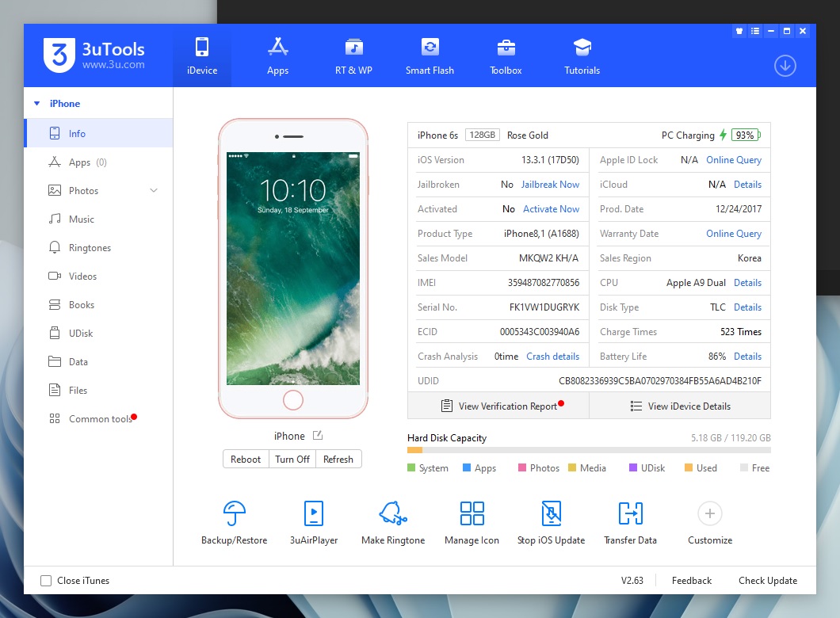Open Music in the sidebar
The width and height of the screenshot is (840, 618).
tap(98, 219)
